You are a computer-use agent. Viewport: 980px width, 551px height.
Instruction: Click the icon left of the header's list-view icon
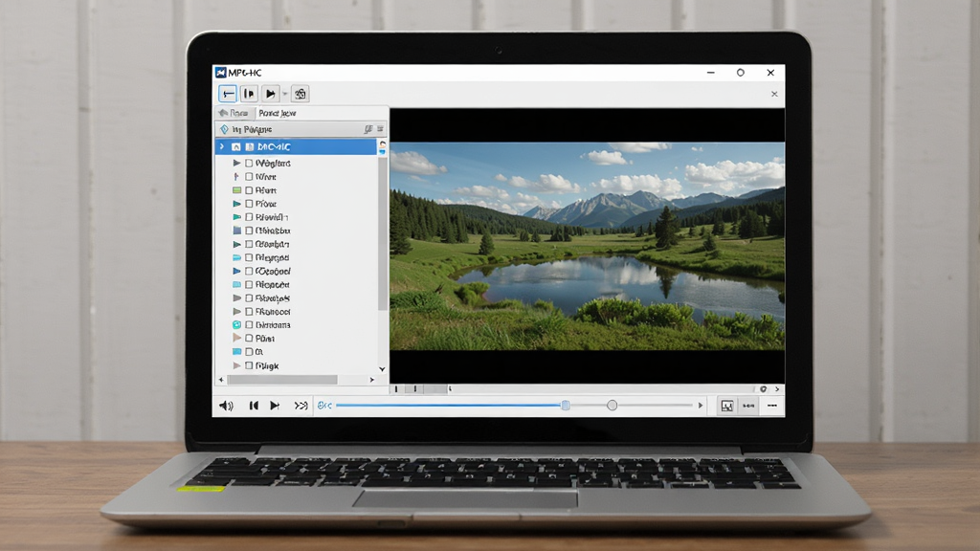click(368, 129)
